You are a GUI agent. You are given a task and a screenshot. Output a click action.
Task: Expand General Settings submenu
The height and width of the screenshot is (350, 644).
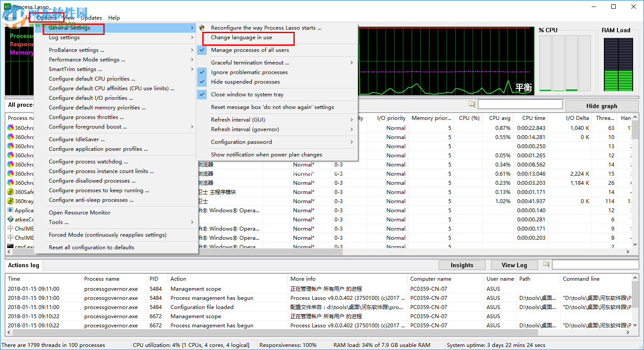[x=116, y=27]
